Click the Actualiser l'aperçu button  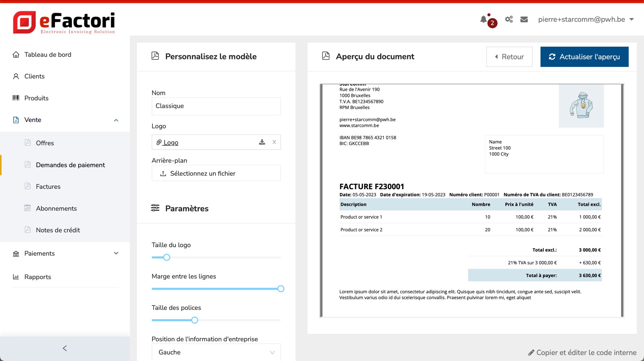point(584,57)
